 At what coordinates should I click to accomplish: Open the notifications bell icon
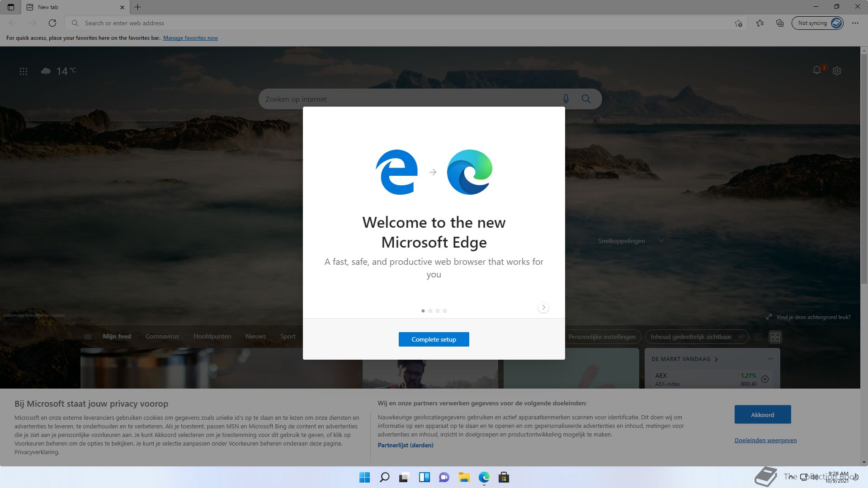coord(816,70)
